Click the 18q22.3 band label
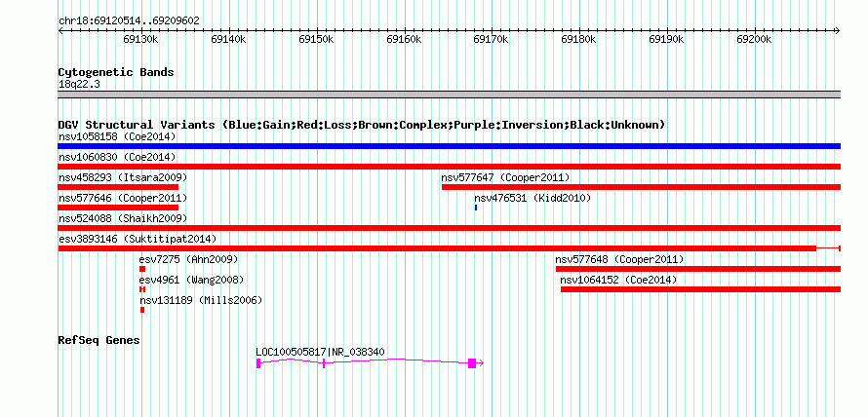Viewport: 868px width, 417px height. point(79,85)
